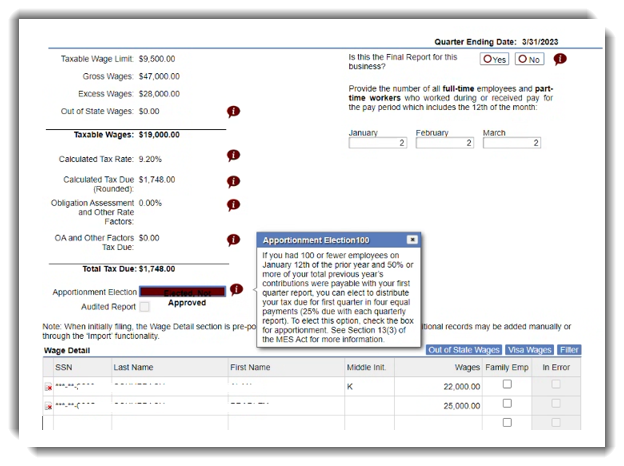Check Family Emp in the empty row
Screen dimensions: 624x466
[x=507, y=422]
